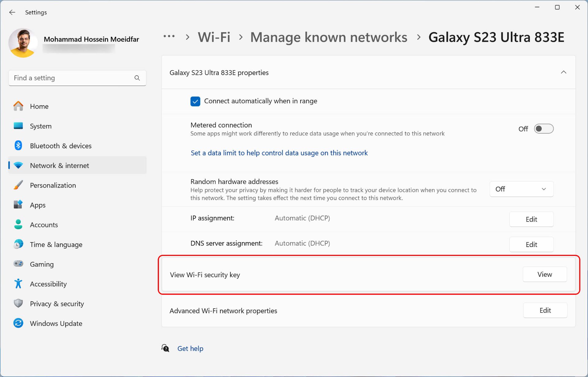
Task: Go to System settings
Action: [x=77, y=126]
